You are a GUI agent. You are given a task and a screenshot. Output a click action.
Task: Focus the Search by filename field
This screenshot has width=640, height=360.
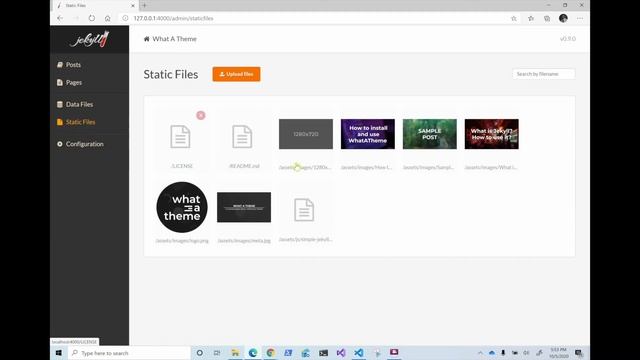544,74
